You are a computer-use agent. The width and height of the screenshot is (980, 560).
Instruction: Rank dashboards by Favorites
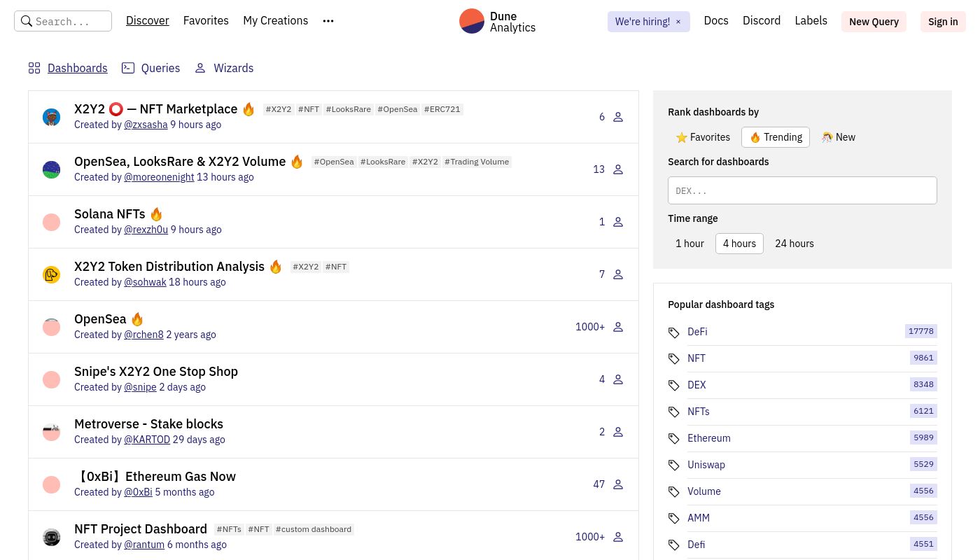pos(703,137)
